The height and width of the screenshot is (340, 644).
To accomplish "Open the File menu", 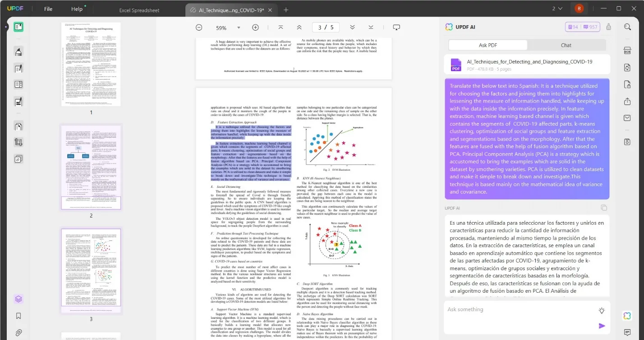I will click(48, 9).
